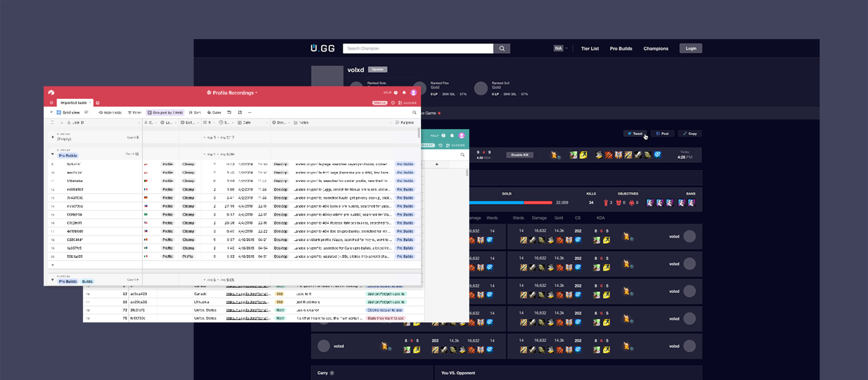This screenshot has width=868, height=380.
Task: Add a field with plus in teal window
Action: 437,164
